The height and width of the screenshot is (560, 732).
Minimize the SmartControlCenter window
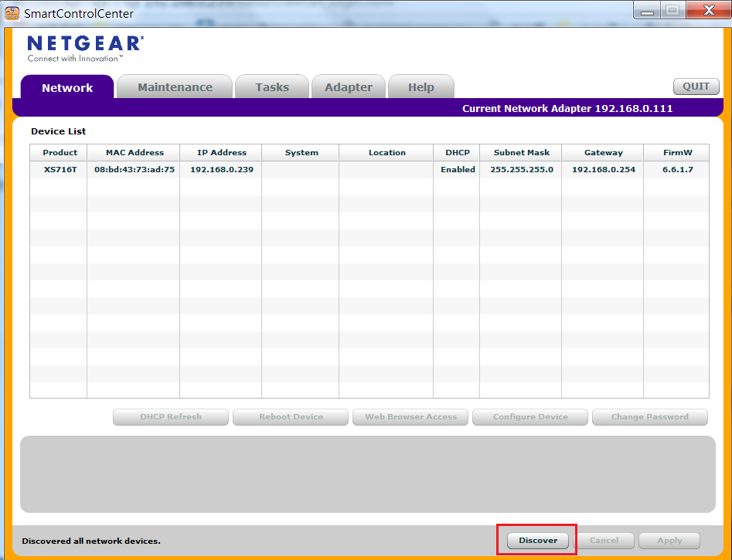pyautogui.click(x=646, y=10)
